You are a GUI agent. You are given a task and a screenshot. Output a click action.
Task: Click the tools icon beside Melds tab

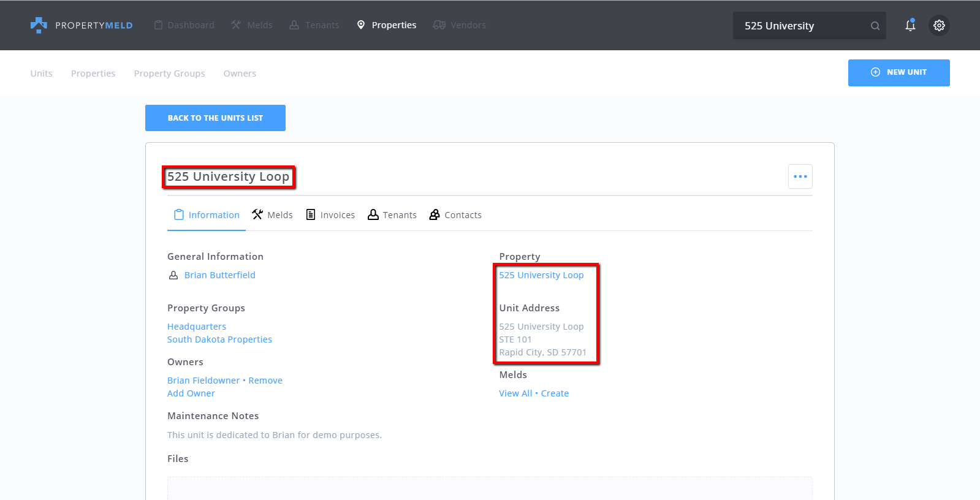[x=257, y=214]
